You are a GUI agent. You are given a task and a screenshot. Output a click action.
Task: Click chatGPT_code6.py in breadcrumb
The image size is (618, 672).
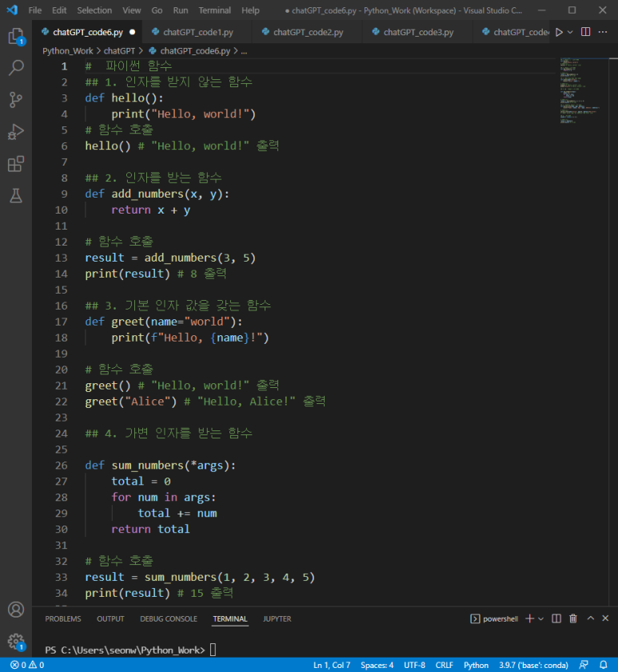click(195, 51)
